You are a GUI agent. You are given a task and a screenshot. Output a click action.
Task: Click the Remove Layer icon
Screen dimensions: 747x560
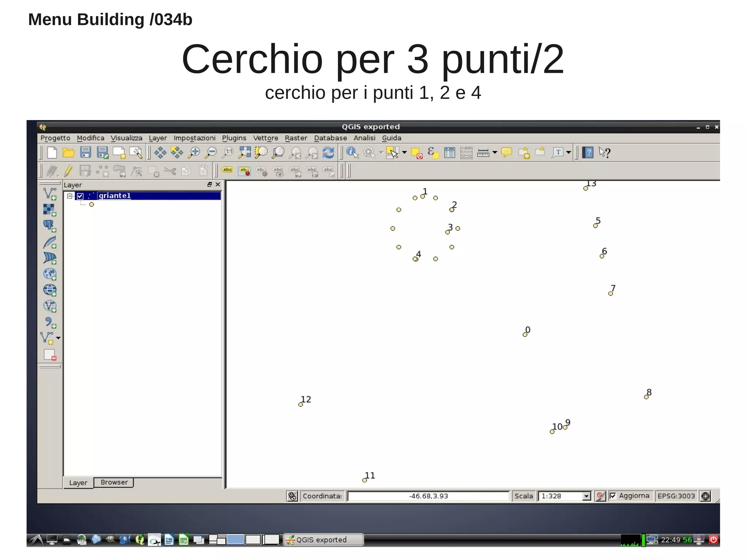50,355
